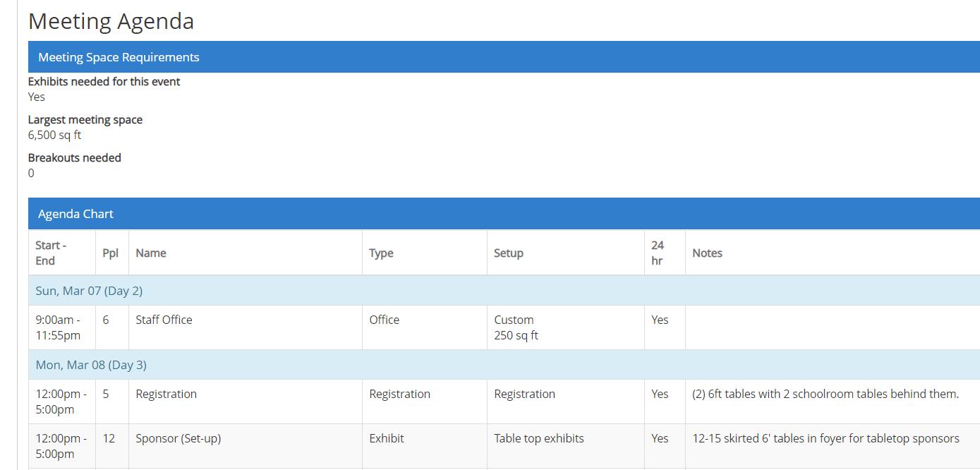Click the Ppl column header
Screen dimensions: 980x470
pyautogui.click(x=111, y=253)
